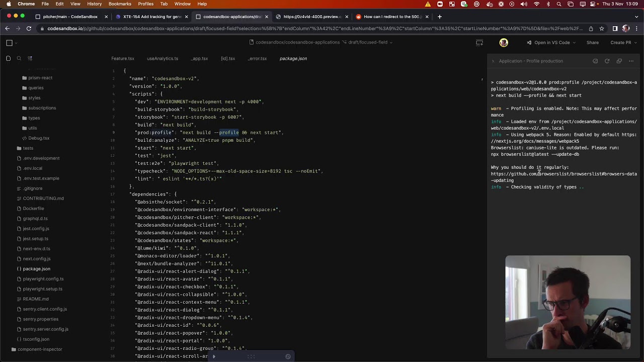
Task: Click the new devtool window icon in header
Action: [479, 43]
